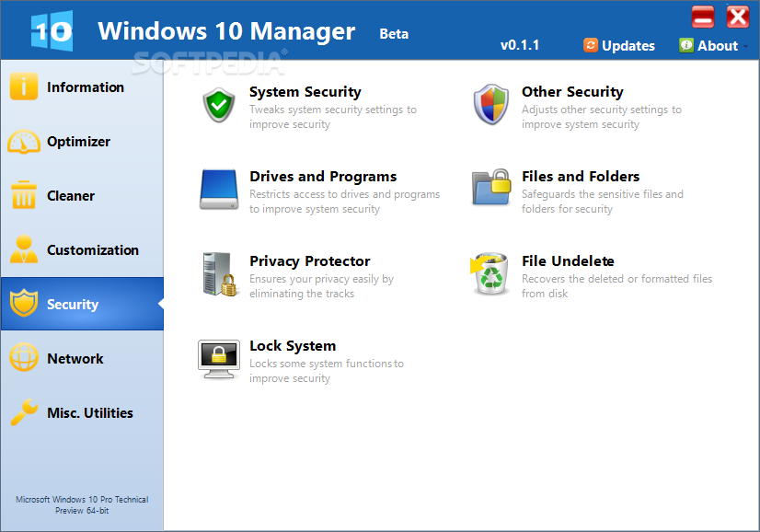Click the Optimizer gauge icon in sidebar
760x532 pixels.
tap(24, 142)
